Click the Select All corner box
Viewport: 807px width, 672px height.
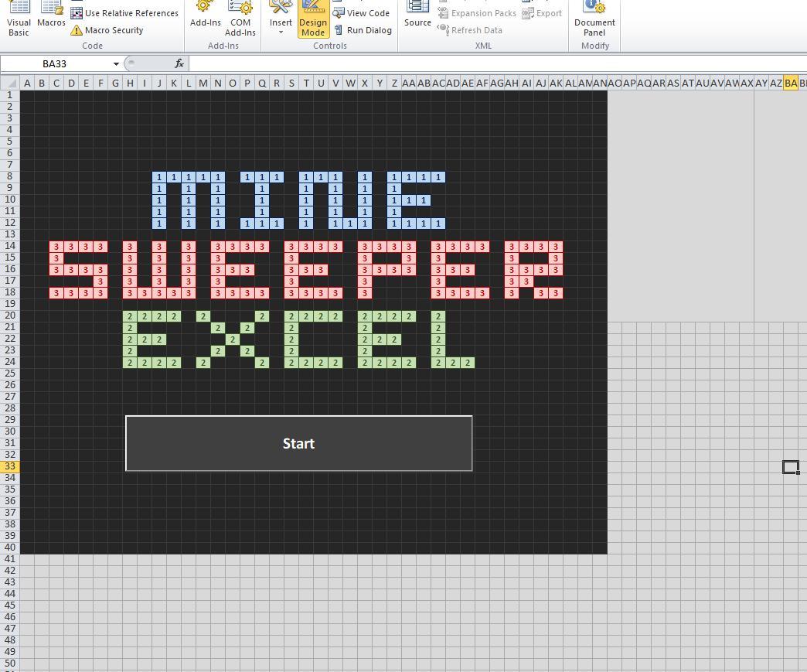click(10, 83)
